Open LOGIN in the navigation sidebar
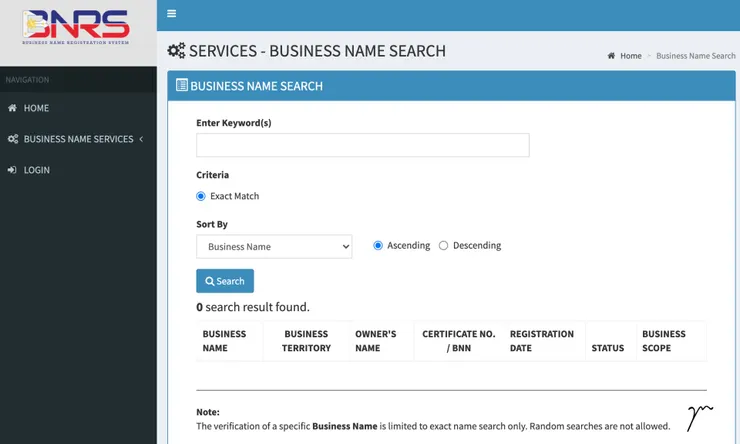 pos(78,170)
